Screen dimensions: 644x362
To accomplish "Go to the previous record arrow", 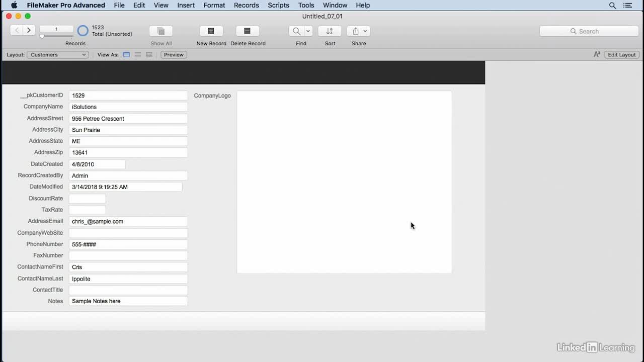I will (17, 31).
